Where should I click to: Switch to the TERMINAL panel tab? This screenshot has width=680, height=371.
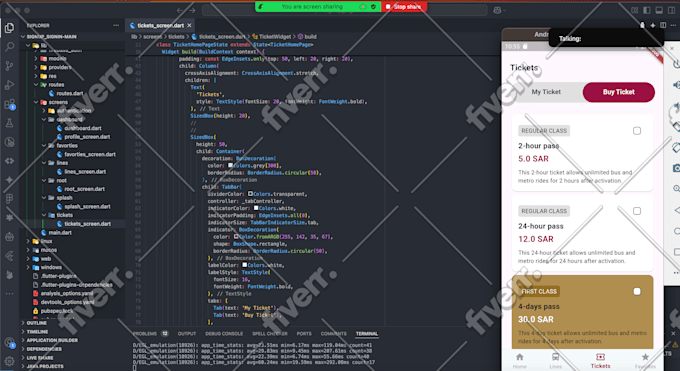pos(367,334)
